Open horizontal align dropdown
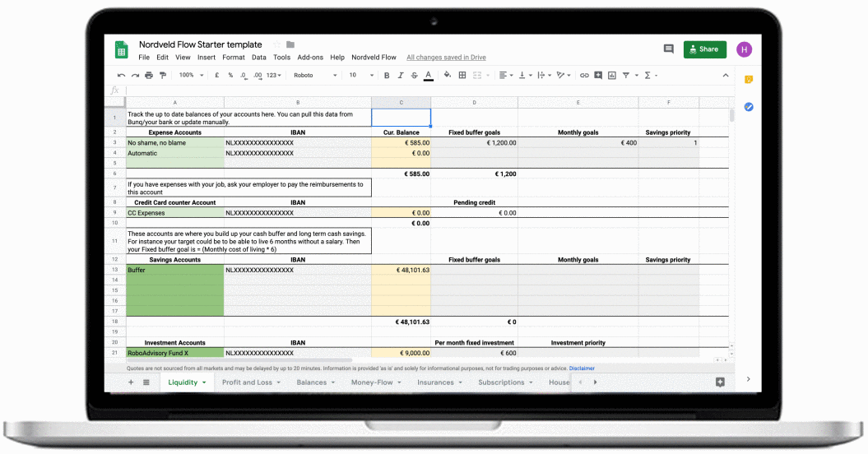This screenshot has width=868, height=454. pos(506,76)
